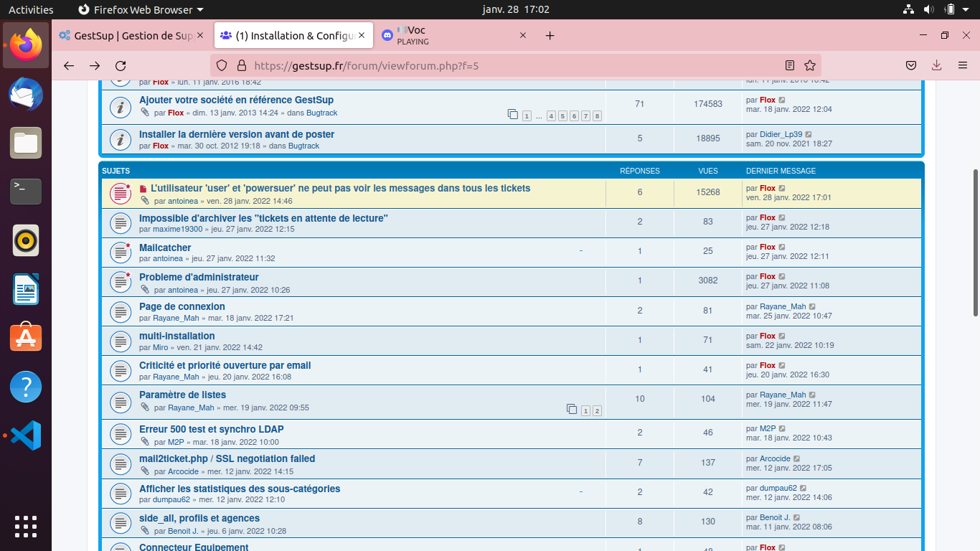Screen dimensions: 980x551
Task: Jump to last post in side_all, profils et agences
Action: (x=796, y=517)
